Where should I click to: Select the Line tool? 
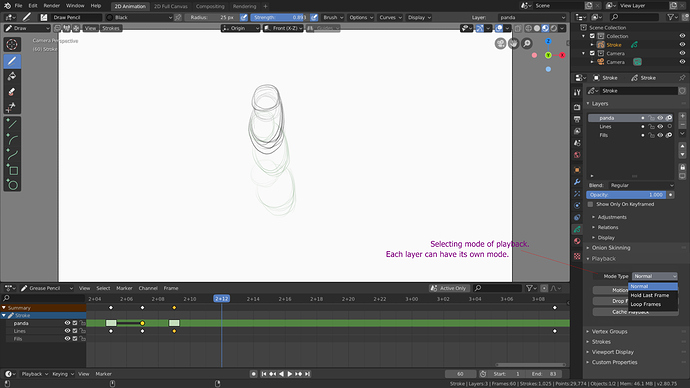12,125
